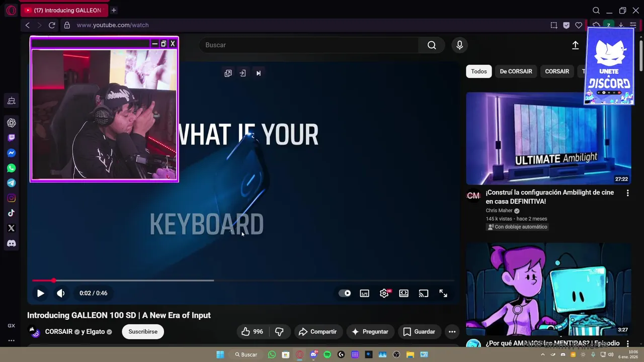Open options menu for Ambilight video

tap(627, 193)
